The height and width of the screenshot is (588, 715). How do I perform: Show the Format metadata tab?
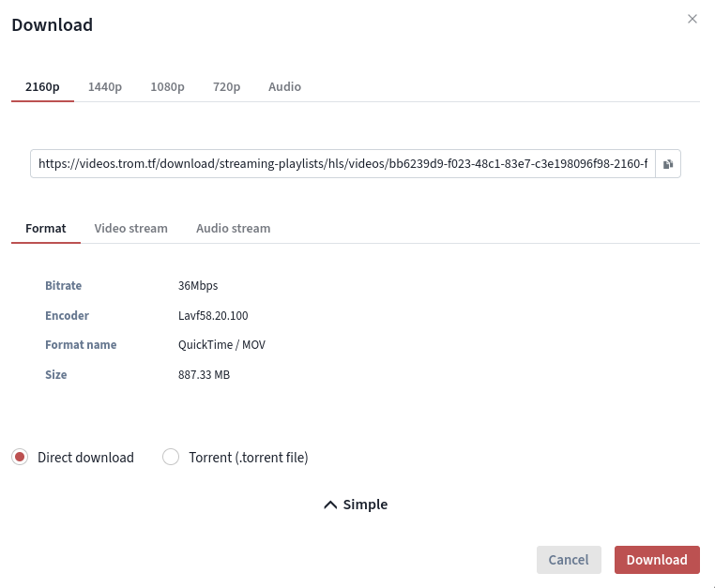46,229
